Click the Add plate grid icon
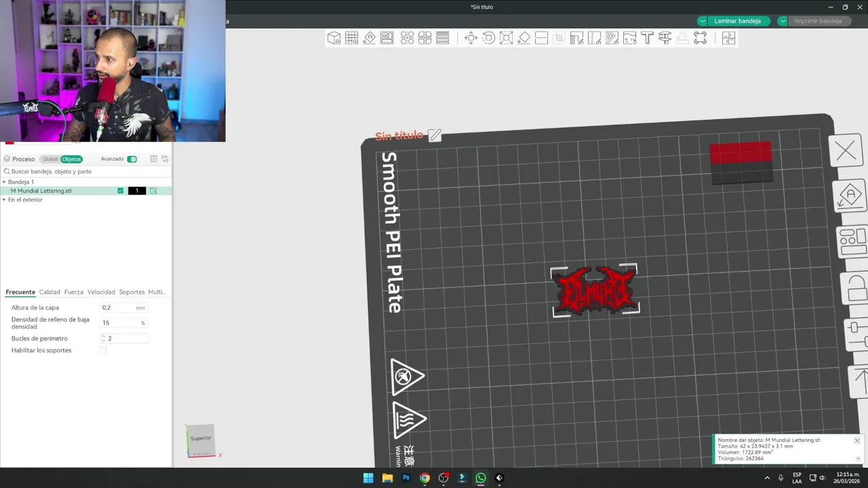868x488 pixels. [x=351, y=38]
